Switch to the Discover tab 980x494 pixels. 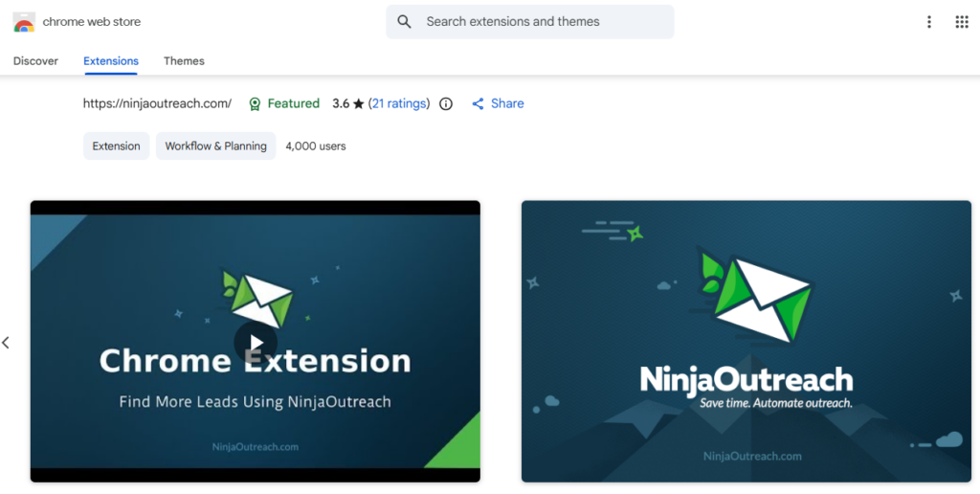point(35,60)
